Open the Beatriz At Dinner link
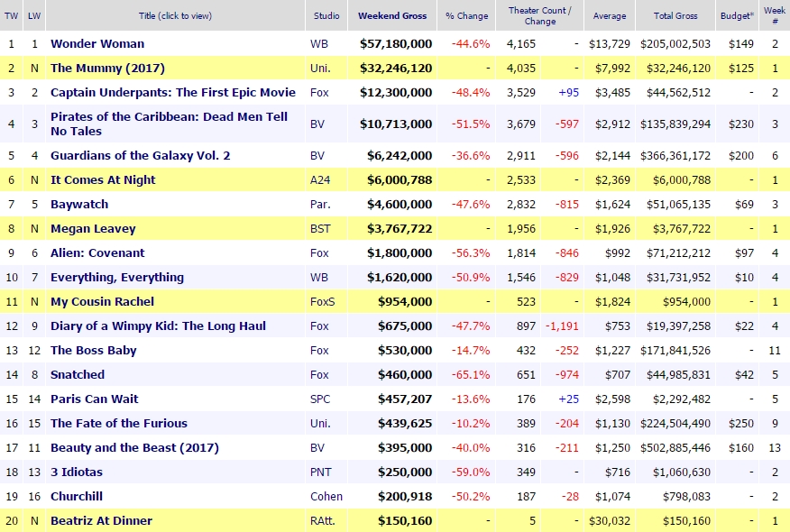This screenshot has width=790, height=532. click(101, 521)
